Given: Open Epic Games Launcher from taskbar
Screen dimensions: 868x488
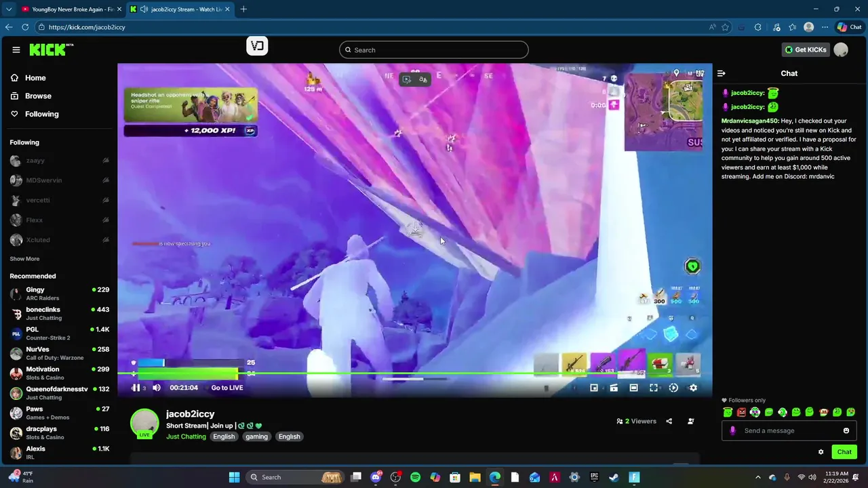Looking at the screenshot, I should click(594, 477).
